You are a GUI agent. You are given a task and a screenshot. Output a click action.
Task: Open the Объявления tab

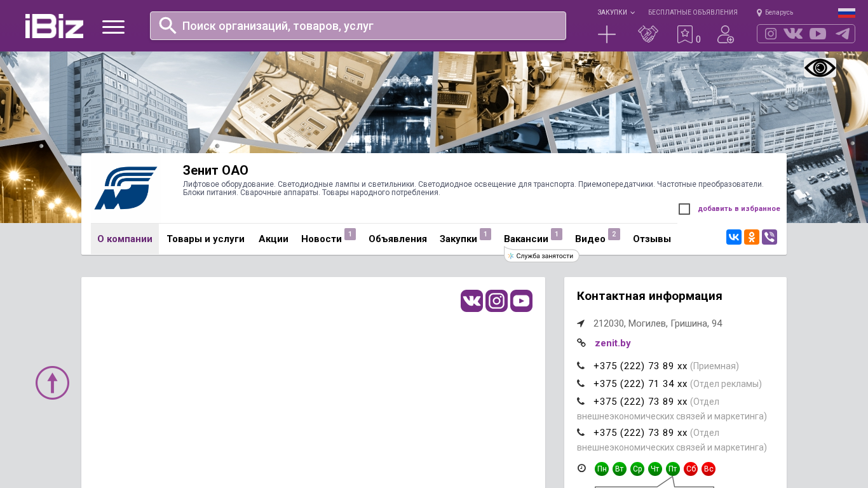398,239
